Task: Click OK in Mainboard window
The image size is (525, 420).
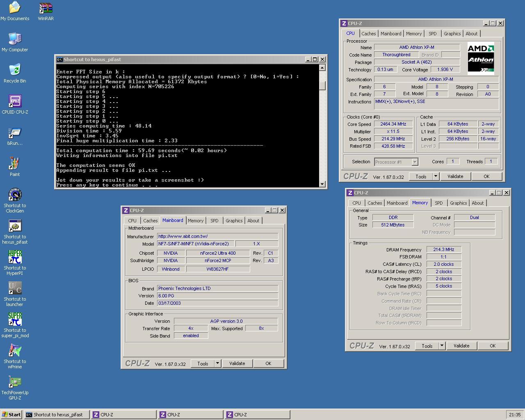Action: (268, 364)
